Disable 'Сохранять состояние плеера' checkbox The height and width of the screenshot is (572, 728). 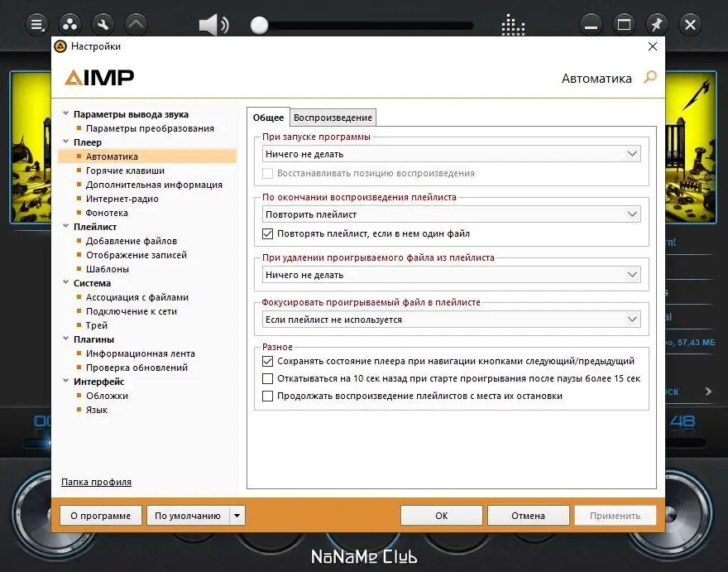[268, 361]
